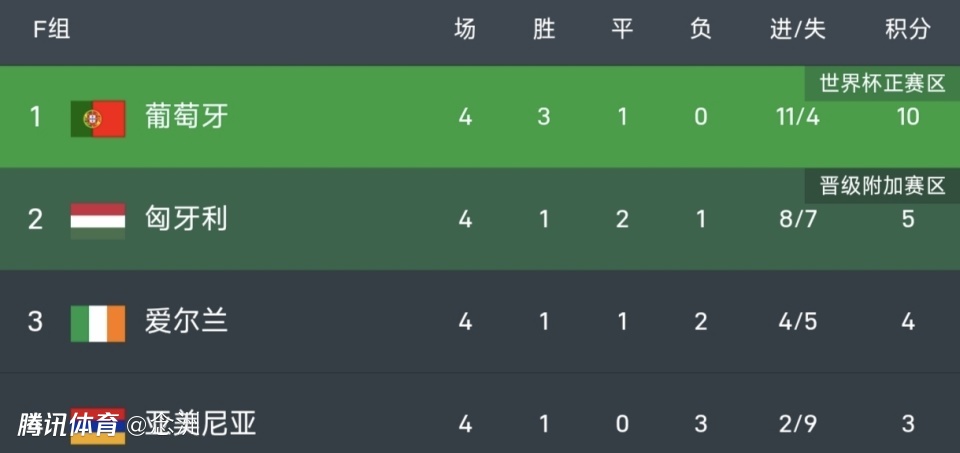Viewport: 960px width, 453px height.
Task: Click the 腾讯体育 watermark
Action: 67,425
